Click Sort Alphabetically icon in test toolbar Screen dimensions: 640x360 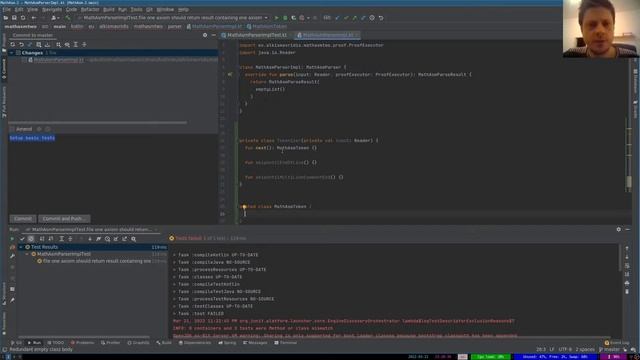pos(42,239)
